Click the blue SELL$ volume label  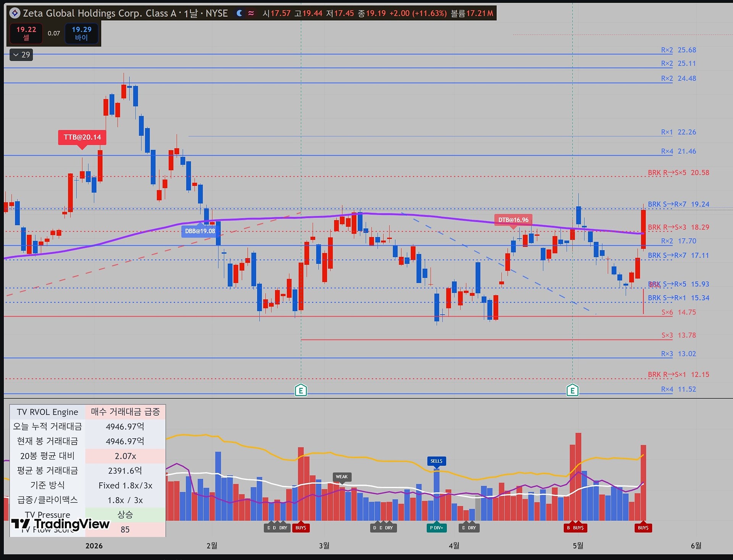tap(436, 461)
